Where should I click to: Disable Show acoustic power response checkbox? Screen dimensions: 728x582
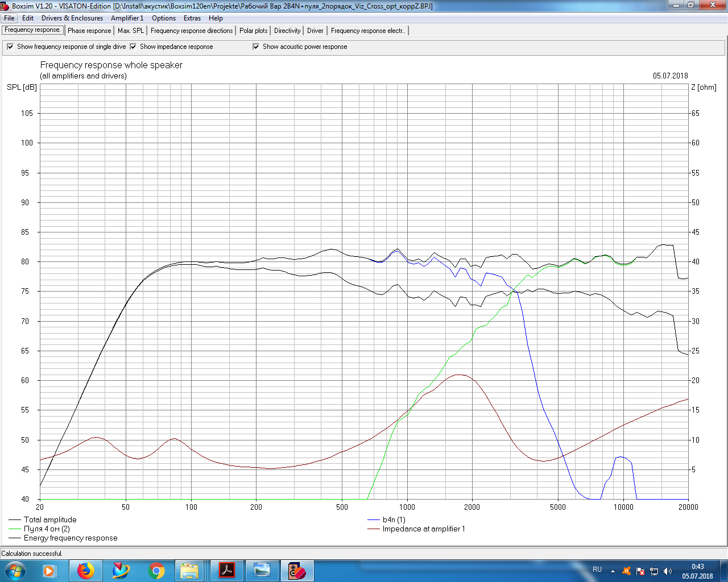256,47
